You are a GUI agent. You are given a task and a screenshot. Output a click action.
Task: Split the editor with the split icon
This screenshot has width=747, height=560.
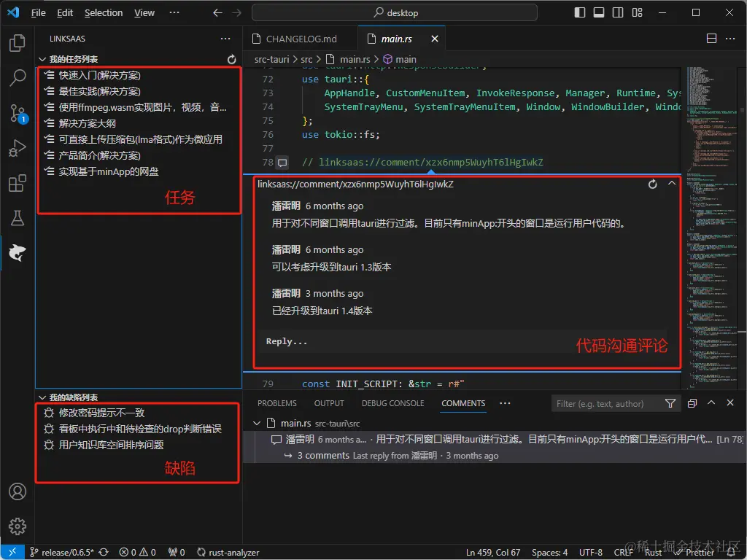711,39
